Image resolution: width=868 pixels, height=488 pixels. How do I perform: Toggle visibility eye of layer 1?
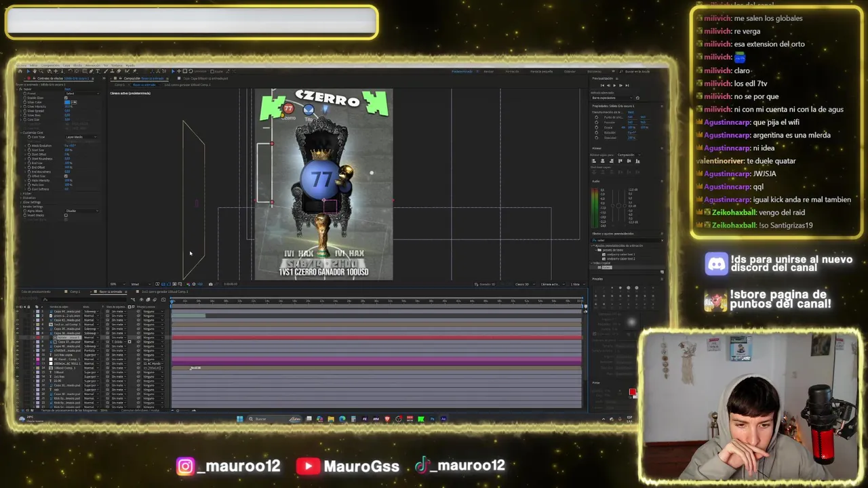coord(17,311)
